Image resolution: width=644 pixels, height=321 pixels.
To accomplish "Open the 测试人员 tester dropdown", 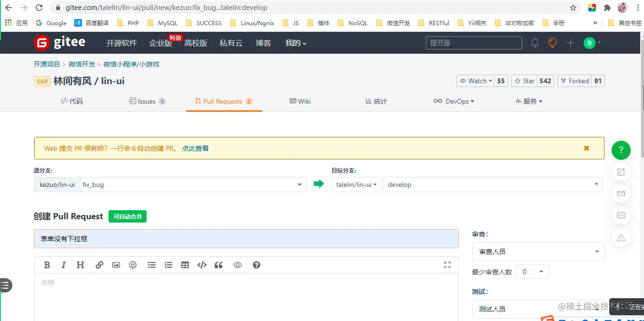I will pyautogui.click(x=538, y=309).
